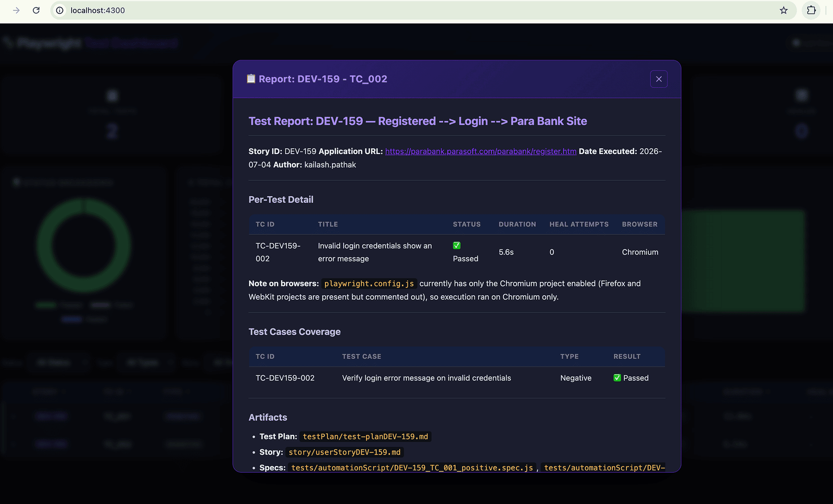The width and height of the screenshot is (833, 504).
Task: Close the DEV-159 report dialog
Action: pos(659,79)
